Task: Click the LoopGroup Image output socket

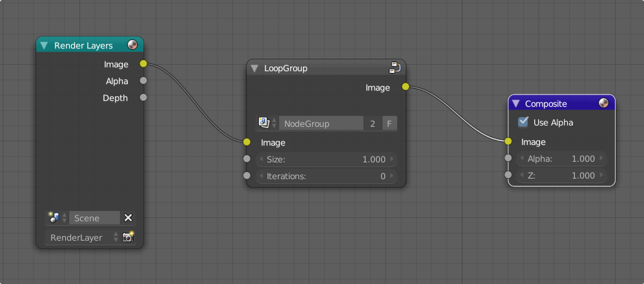Action: tap(406, 87)
